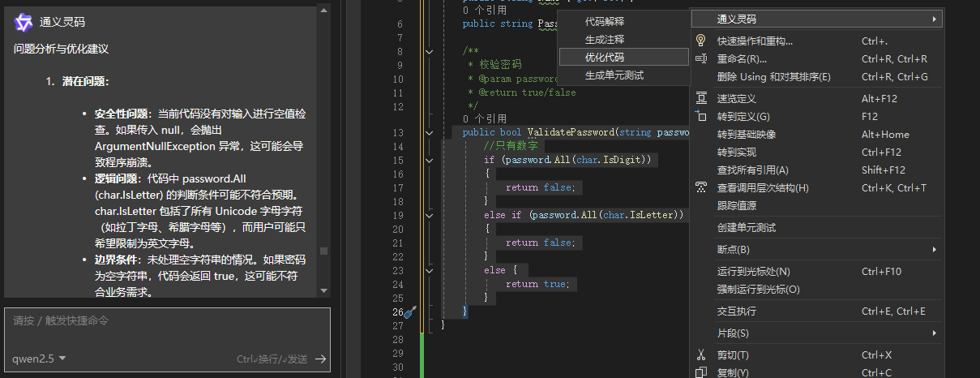Click the 问题分析与优化建议 heading text
Viewport: 980px width, 378px height.
tap(62, 49)
